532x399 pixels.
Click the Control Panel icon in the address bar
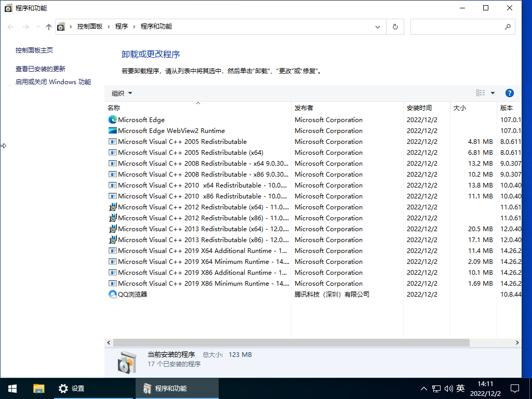pos(61,26)
